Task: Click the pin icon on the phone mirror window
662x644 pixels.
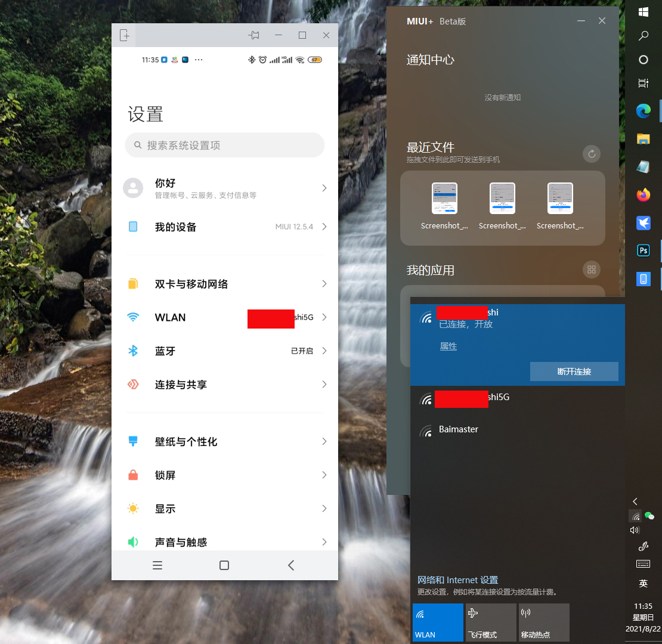Action: 254,35
